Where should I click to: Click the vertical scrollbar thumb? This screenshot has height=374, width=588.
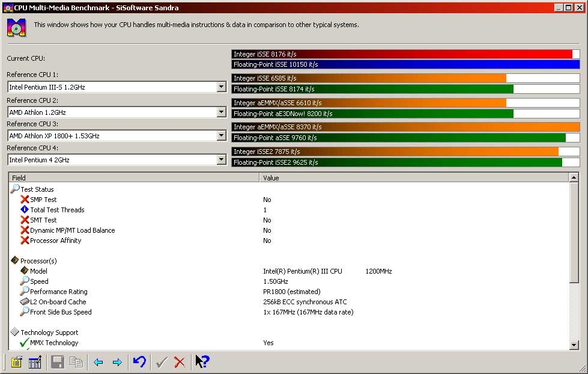tap(574, 233)
